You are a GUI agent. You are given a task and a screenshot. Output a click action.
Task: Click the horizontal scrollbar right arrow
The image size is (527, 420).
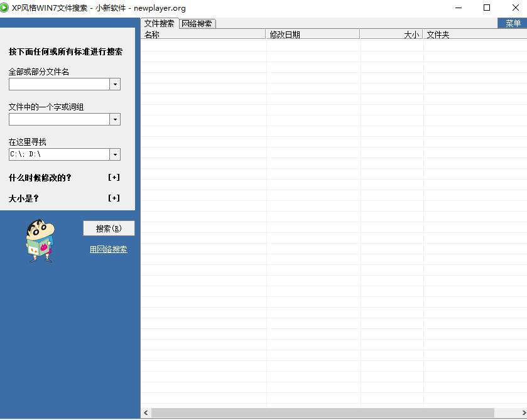(523, 412)
